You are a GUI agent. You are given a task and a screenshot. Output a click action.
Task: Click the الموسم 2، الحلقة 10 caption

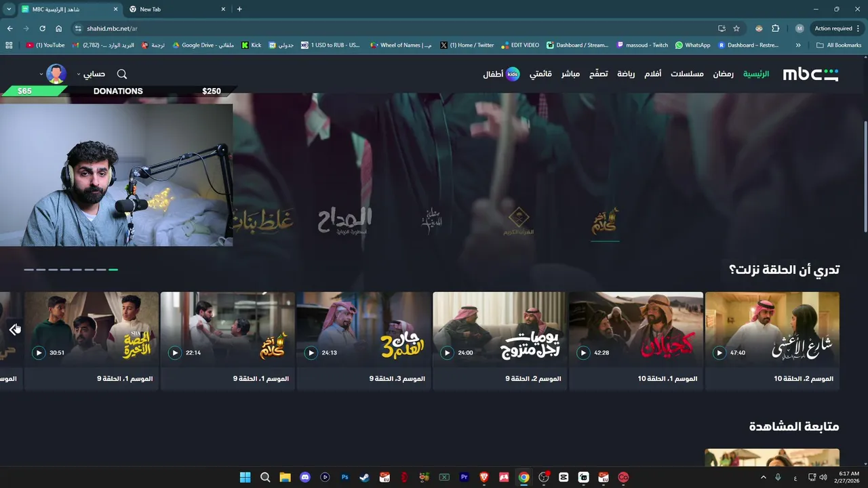pos(804,379)
